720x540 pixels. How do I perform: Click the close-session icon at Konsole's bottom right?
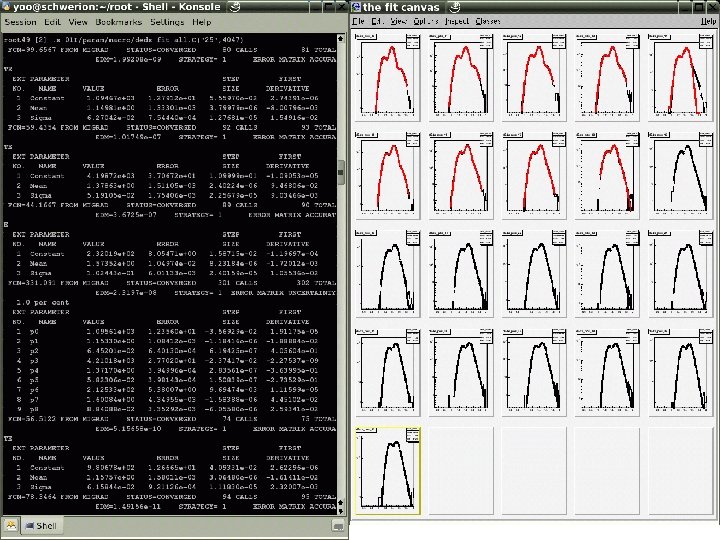338,526
